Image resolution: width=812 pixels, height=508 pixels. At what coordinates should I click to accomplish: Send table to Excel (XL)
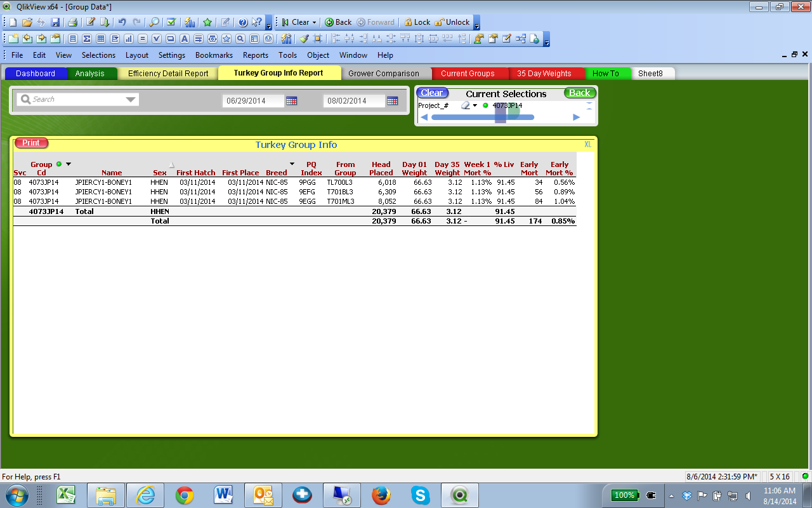[588, 144]
